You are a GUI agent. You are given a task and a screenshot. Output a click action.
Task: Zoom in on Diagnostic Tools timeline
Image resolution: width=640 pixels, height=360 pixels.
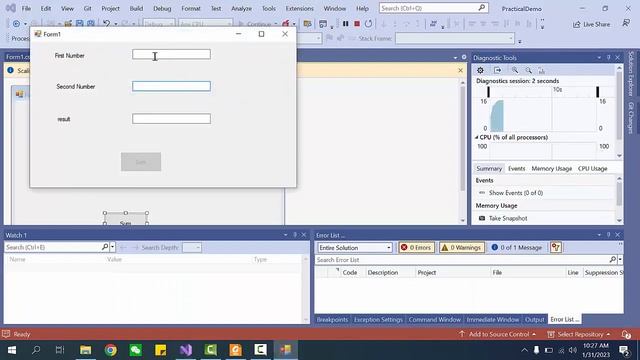click(515, 70)
